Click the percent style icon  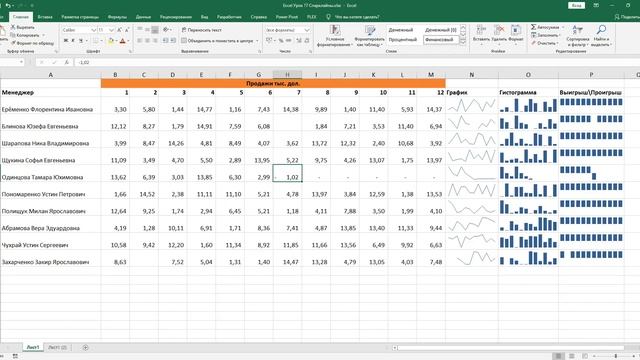(281, 40)
